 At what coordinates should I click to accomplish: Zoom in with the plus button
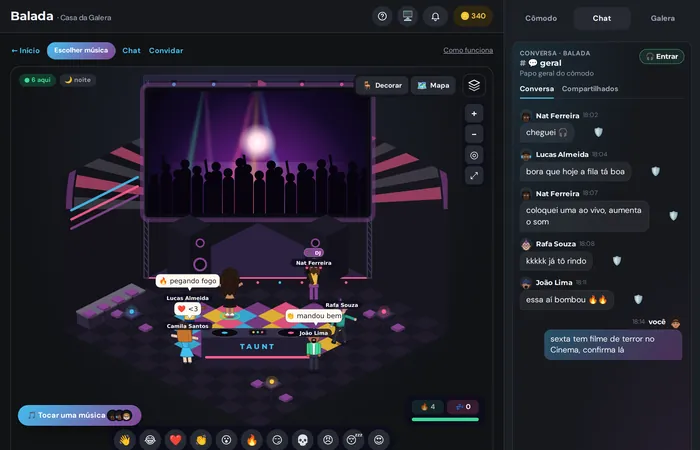point(474,114)
